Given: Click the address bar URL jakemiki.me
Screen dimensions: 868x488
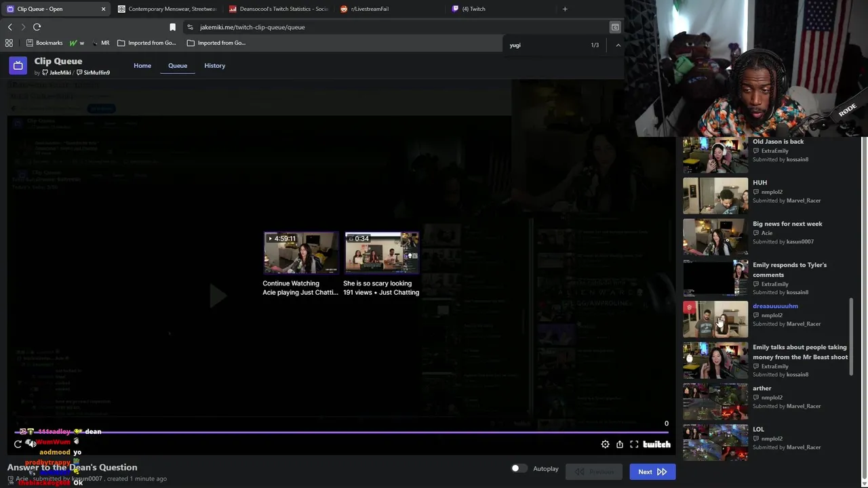Looking at the screenshot, I should [252, 27].
